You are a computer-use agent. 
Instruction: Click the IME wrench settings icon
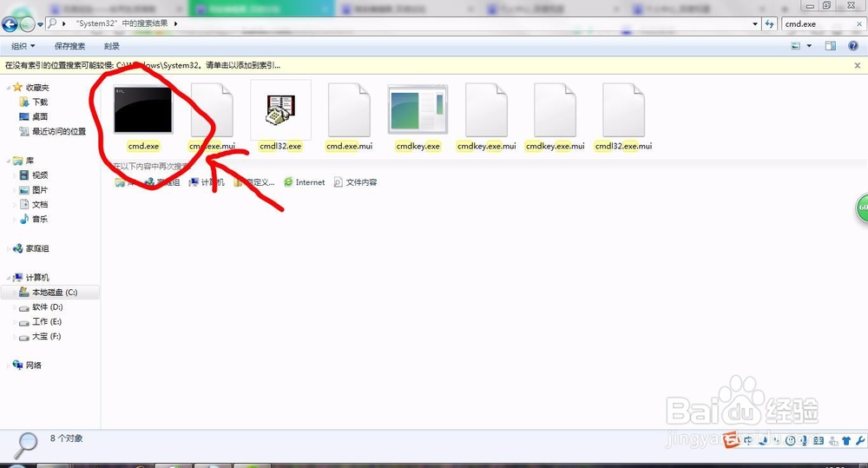859,441
